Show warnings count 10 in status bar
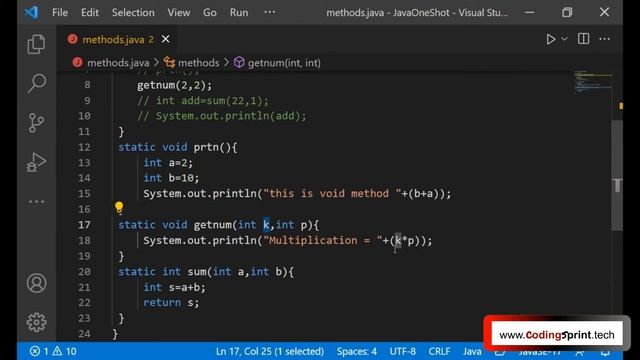 pos(64,351)
